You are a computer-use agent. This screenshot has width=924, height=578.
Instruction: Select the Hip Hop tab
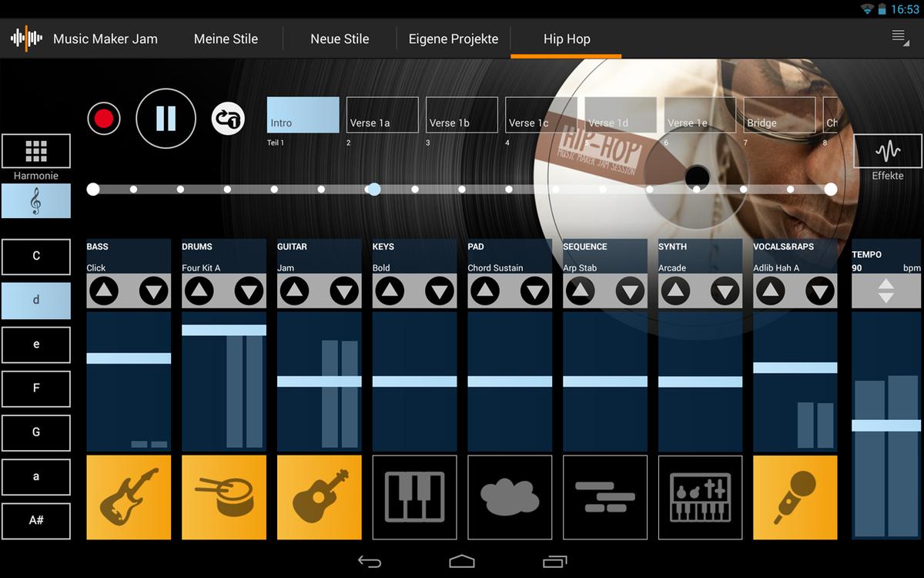[x=567, y=39]
